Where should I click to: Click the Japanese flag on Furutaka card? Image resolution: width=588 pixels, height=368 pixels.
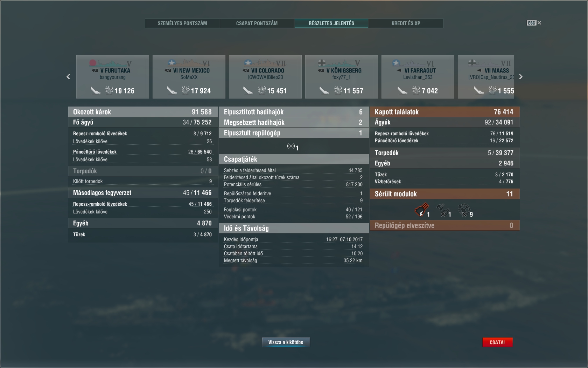click(x=93, y=63)
